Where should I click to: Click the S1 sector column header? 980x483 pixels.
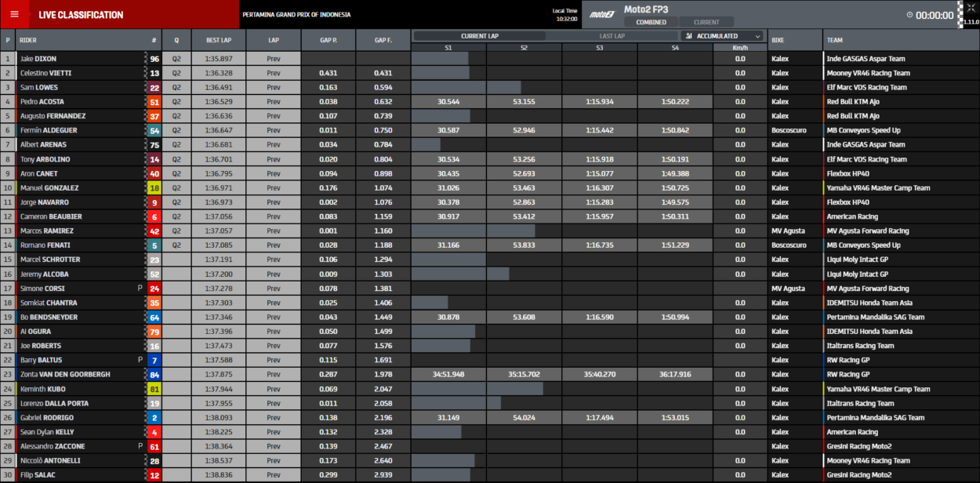[448, 47]
